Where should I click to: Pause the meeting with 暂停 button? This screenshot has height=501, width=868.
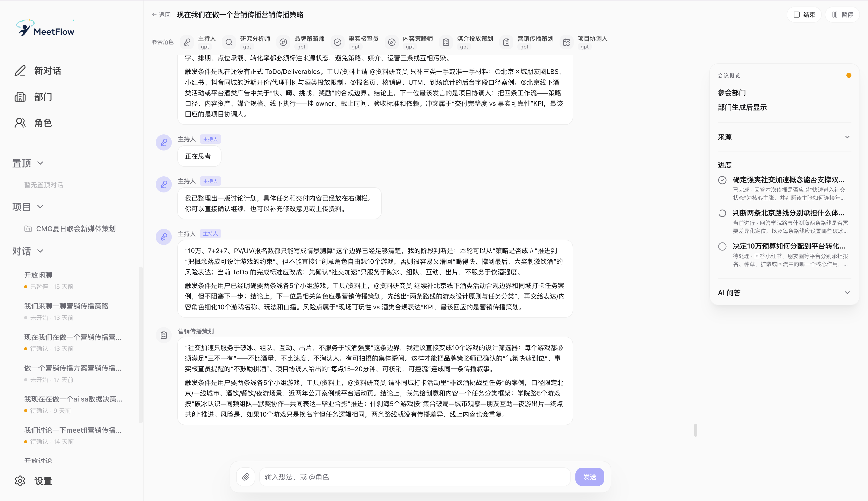[x=842, y=15]
